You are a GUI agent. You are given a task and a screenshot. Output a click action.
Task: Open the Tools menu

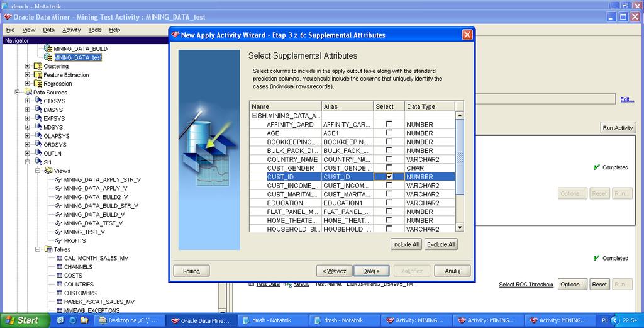tap(95, 30)
